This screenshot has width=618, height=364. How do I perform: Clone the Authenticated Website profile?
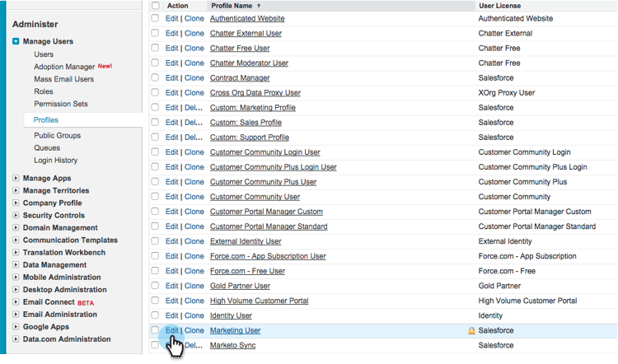tap(194, 18)
